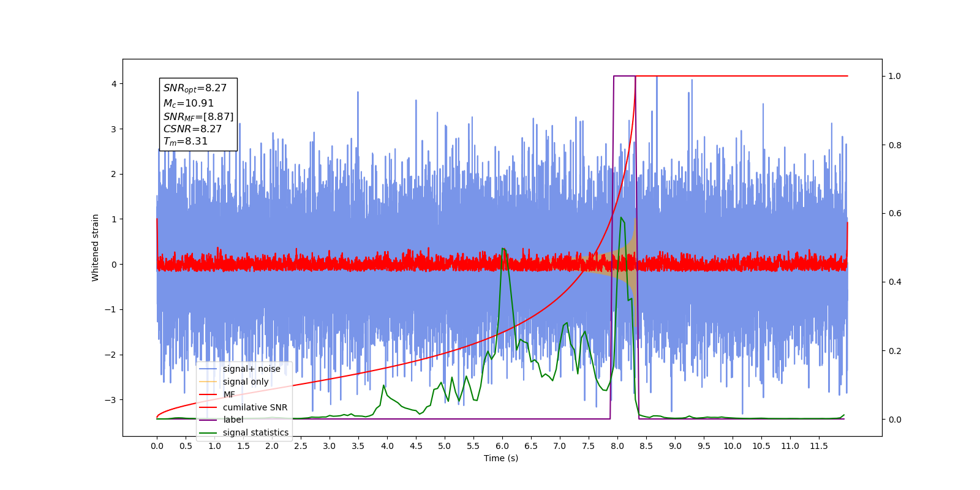The width and height of the screenshot is (980, 490).
Task: Click the green swatch beside 'signal statistics'
Action: (x=208, y=433)
